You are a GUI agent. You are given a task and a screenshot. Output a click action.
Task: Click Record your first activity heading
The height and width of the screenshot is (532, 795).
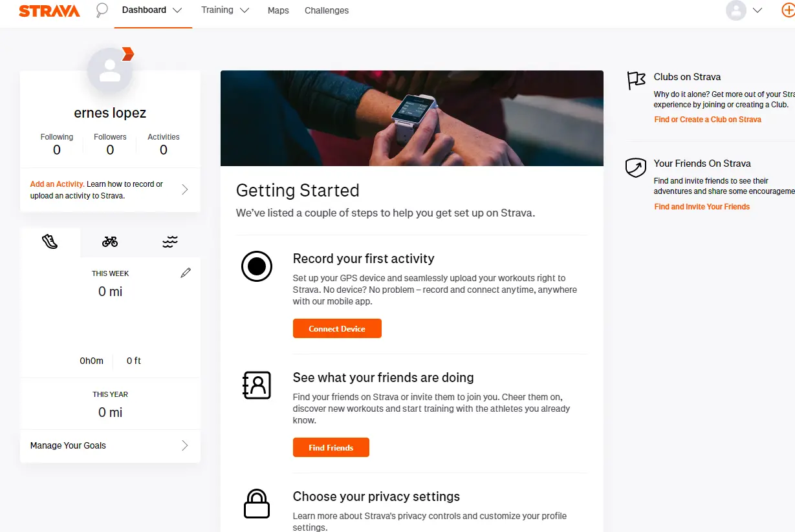[364, 259]
